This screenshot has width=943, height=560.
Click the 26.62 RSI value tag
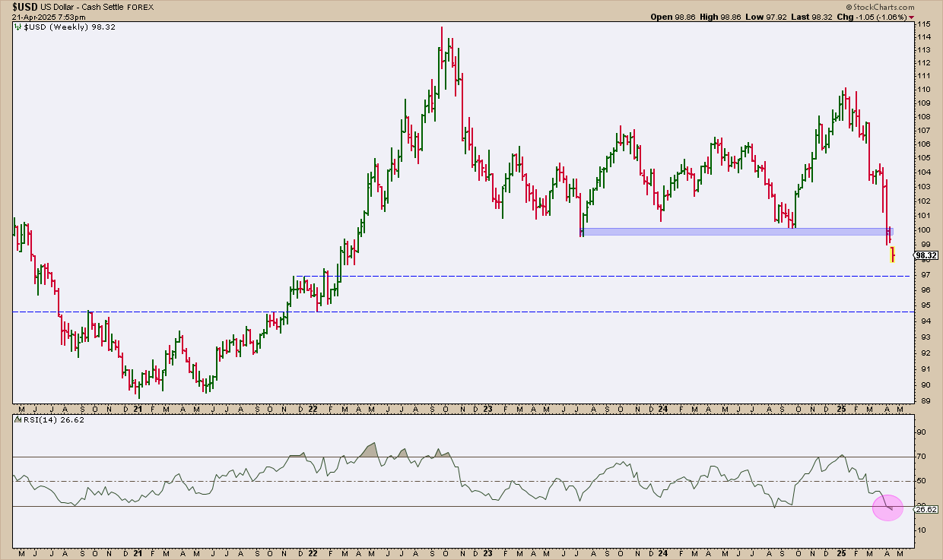pyautogui.click(x=926, y=510)
